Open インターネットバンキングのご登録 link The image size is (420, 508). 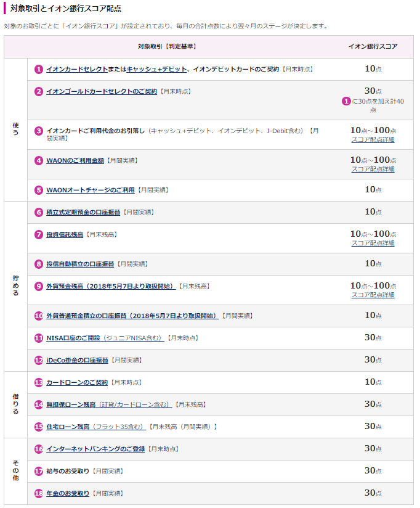coord(95,449)
